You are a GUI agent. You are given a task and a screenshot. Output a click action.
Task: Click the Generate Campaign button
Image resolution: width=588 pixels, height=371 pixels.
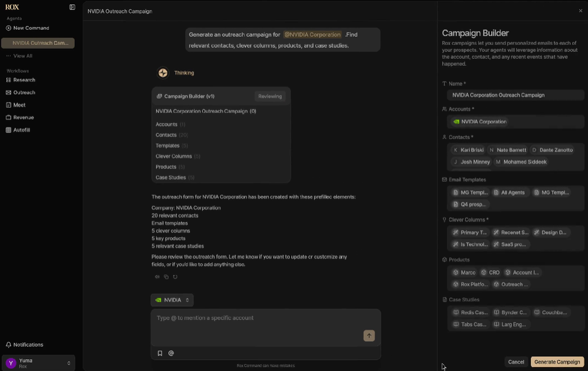click(556, 362)
